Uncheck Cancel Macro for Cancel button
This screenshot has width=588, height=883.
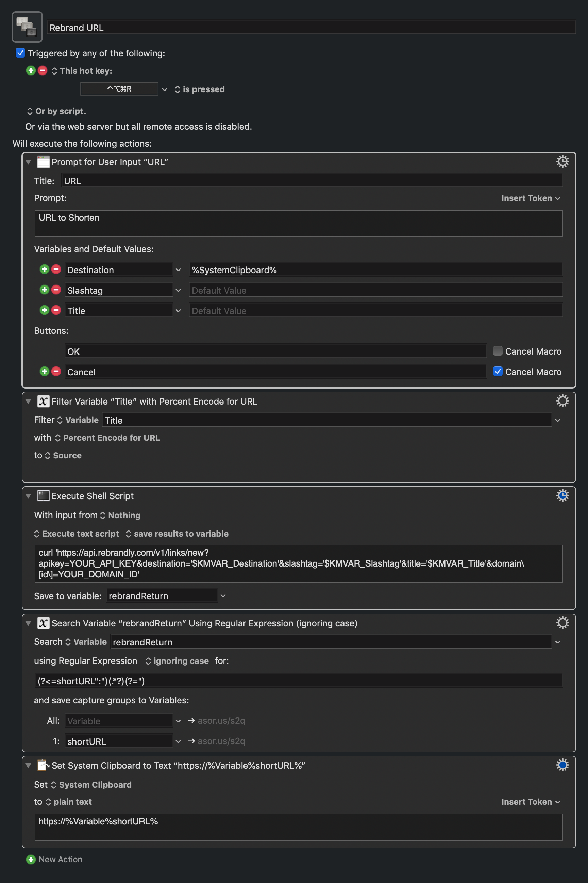point(498,371)
